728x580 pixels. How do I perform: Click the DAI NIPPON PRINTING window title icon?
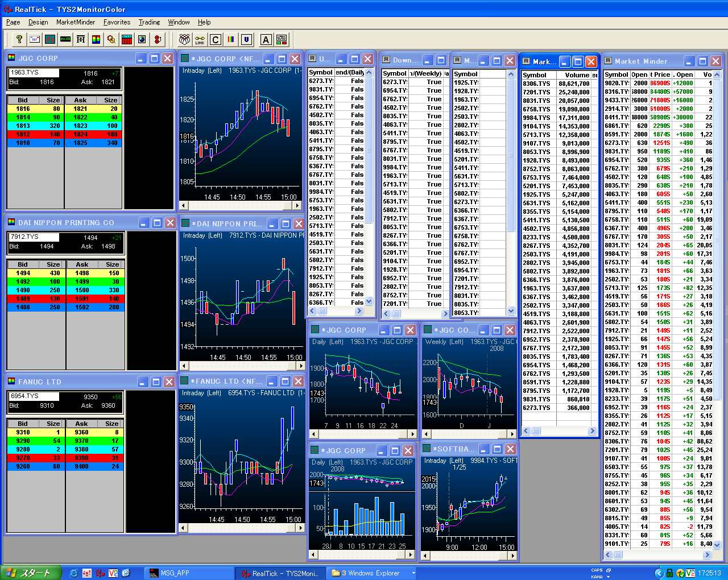point(11,222)
